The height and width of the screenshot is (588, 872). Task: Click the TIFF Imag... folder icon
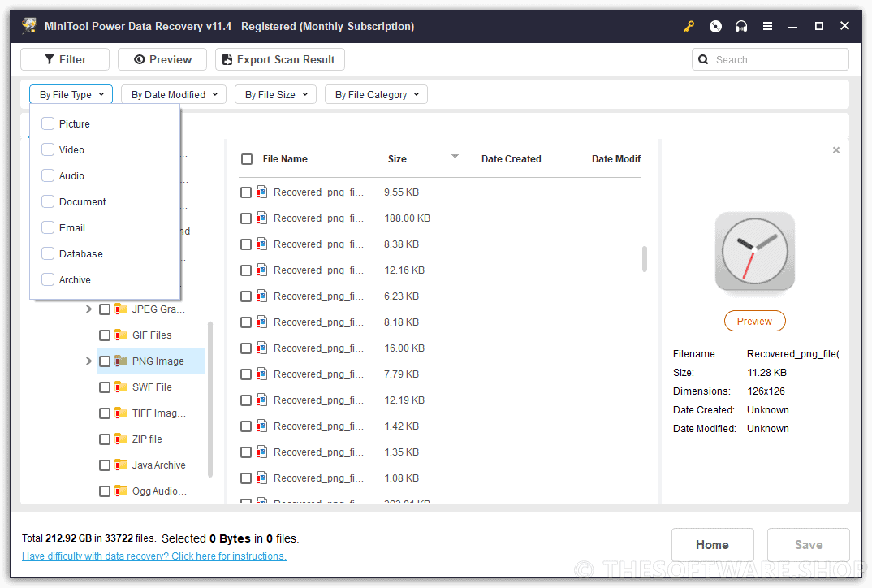(x=121, y=413)
